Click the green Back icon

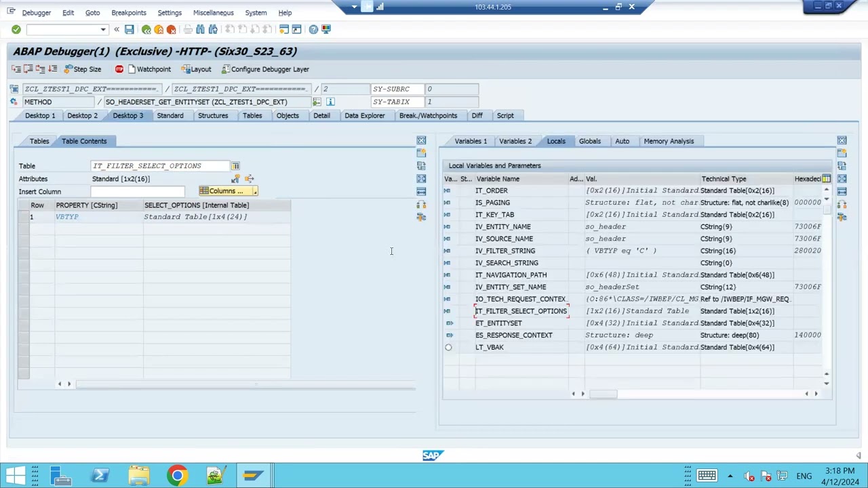pyautogui.click(x=146, y=29)
